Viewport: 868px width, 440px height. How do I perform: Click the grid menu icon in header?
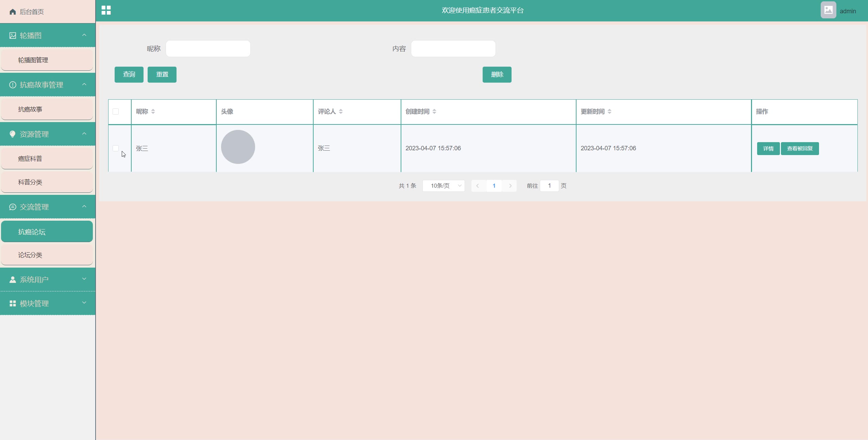(x=106, y=10)
